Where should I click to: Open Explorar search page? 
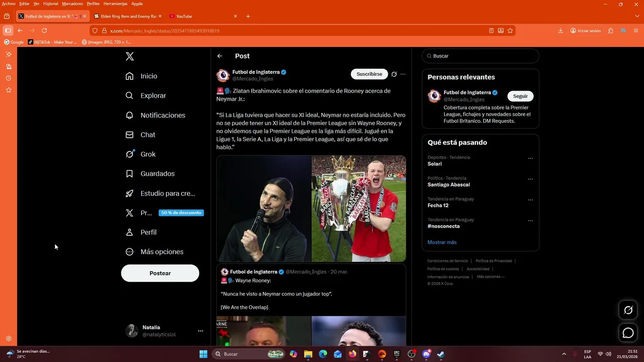pos(146,96)
